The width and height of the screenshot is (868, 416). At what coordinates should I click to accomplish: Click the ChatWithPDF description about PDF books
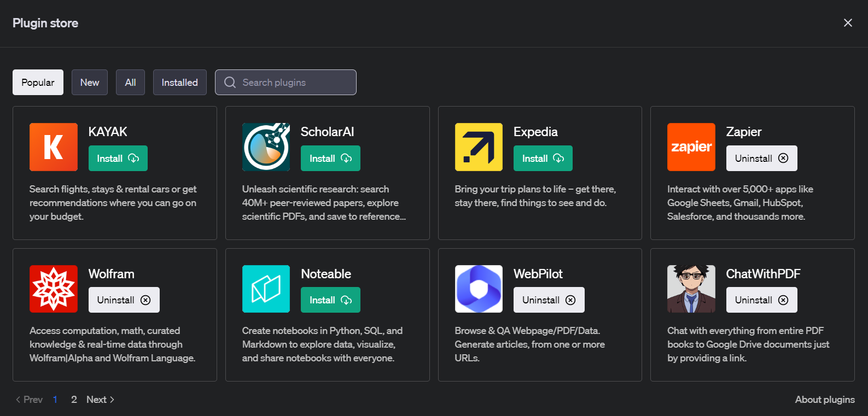[748, 344]
